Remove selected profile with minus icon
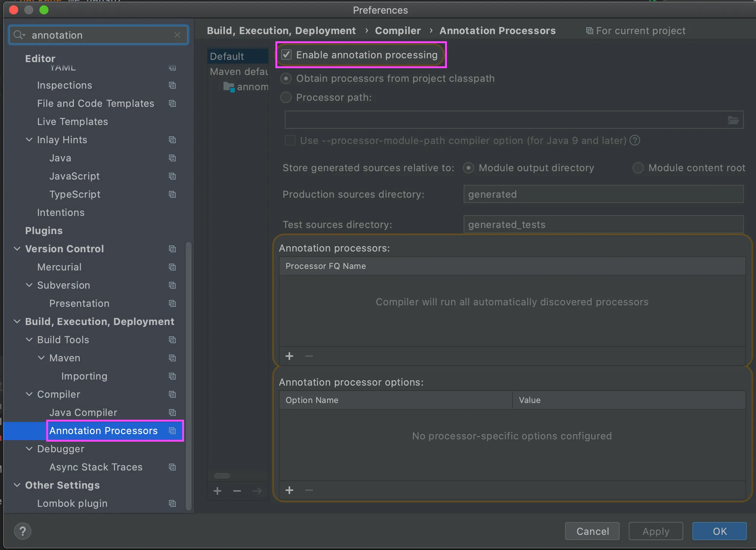756x550 pixels. click(237, 491)
